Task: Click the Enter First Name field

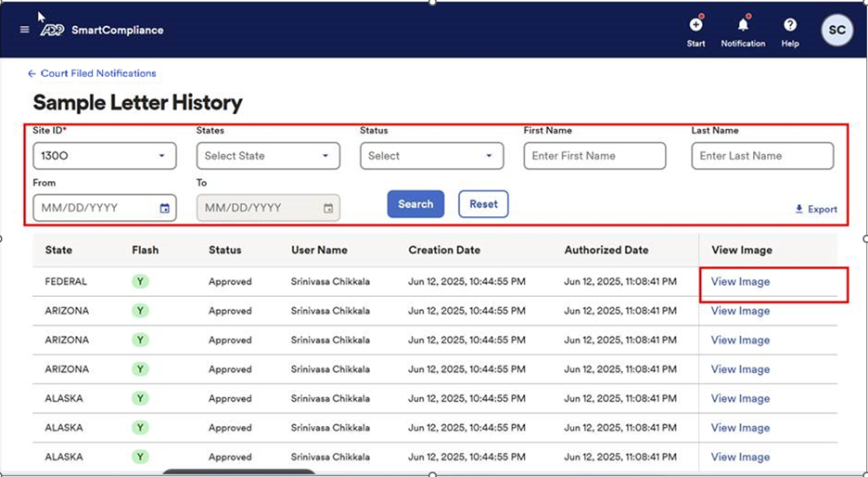Action: tap(594, 156)
